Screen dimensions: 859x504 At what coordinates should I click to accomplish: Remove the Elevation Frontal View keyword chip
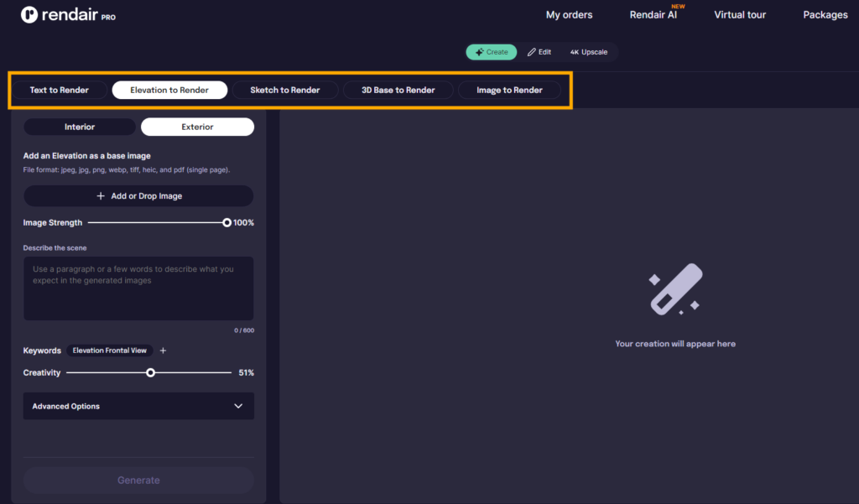click(110, 351)
